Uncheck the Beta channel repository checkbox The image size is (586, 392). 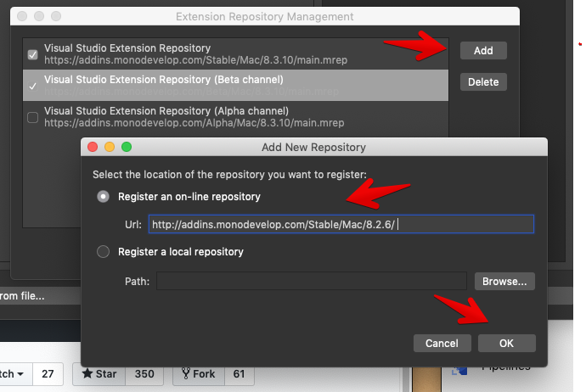[33, 86]
